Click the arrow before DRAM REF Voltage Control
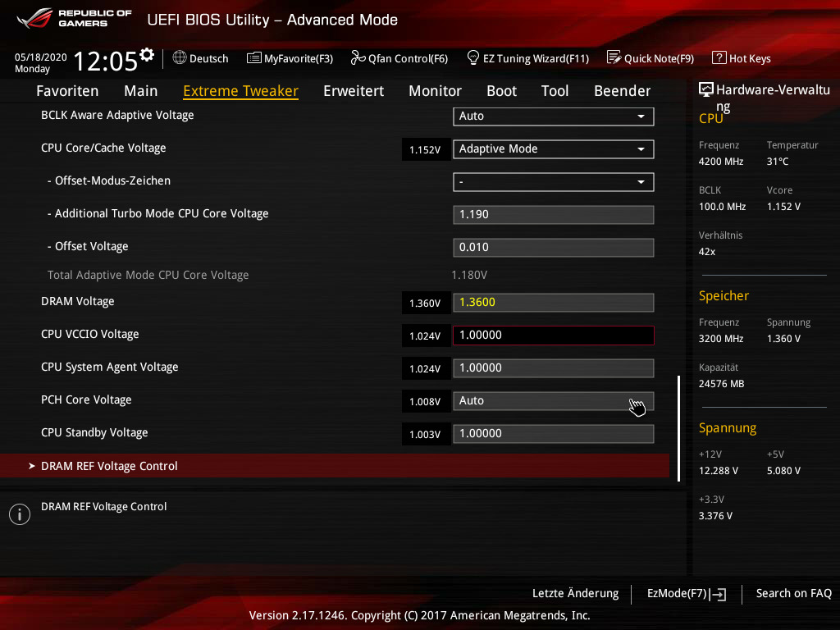Screen dimensions: 840x630 click(32, 466)
